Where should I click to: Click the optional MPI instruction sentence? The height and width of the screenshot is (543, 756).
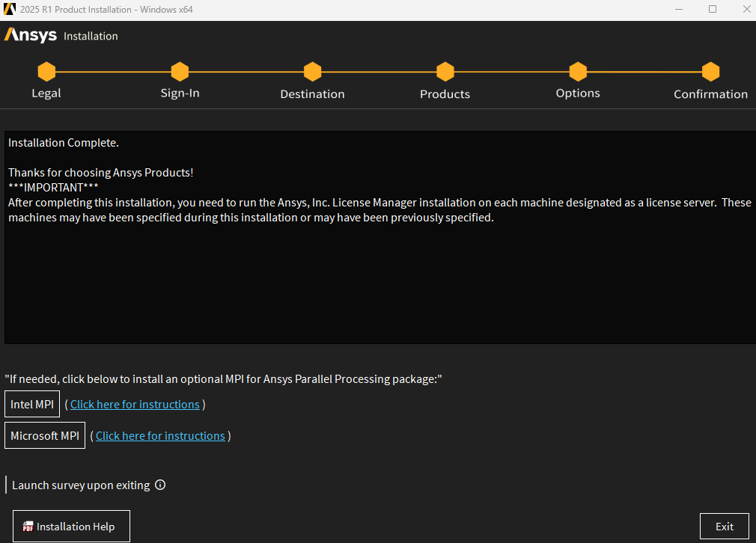pos(223,379)
